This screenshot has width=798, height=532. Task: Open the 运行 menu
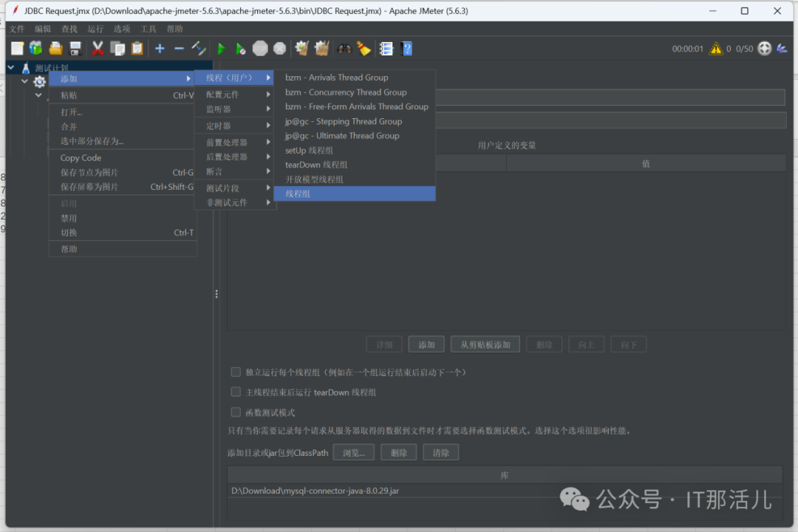coord(95,29)
